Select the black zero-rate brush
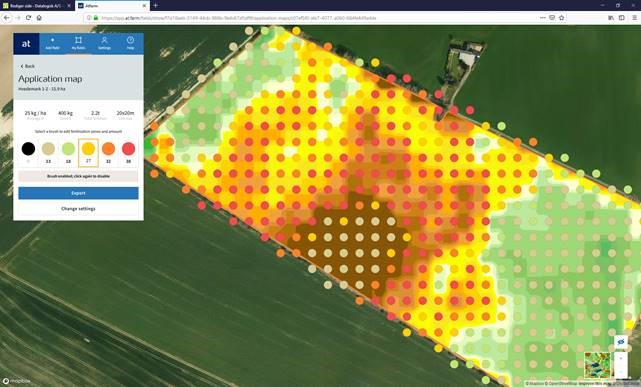Image resolution: width=641 pixels, height=387 pixels. click(28, 149)
